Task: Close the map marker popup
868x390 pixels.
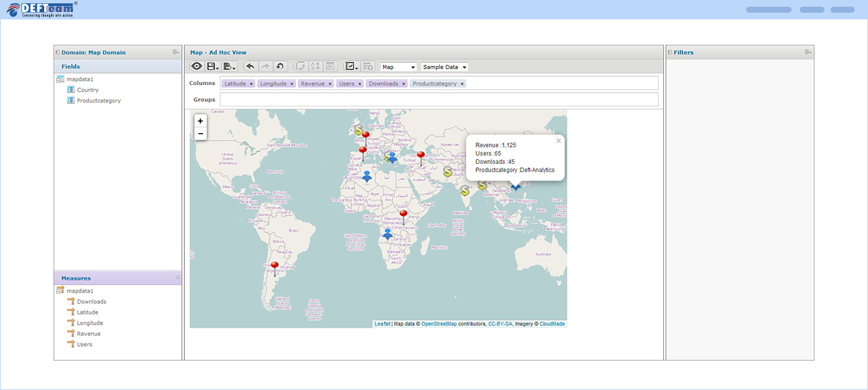Action: (559, 141)
